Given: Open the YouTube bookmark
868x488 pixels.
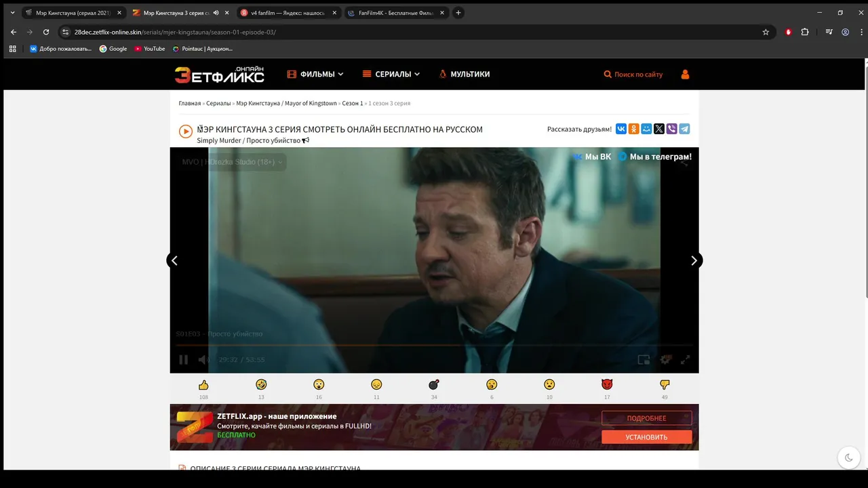Looking at the screenshot, I should [149, 49].
